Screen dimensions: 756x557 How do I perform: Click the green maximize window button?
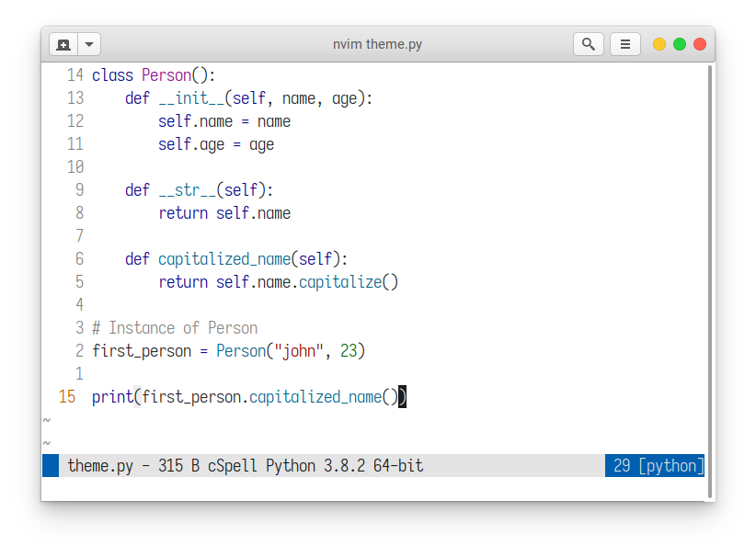[680, 44]
